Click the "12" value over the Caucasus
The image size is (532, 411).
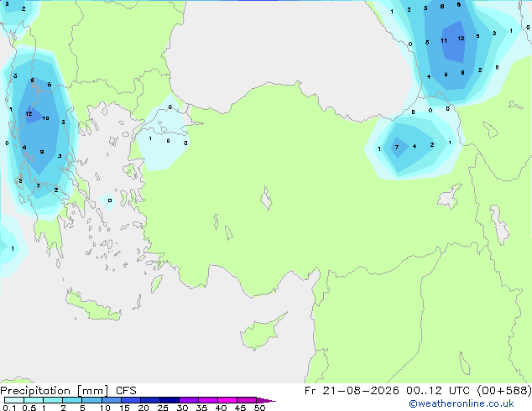[461, 39]
